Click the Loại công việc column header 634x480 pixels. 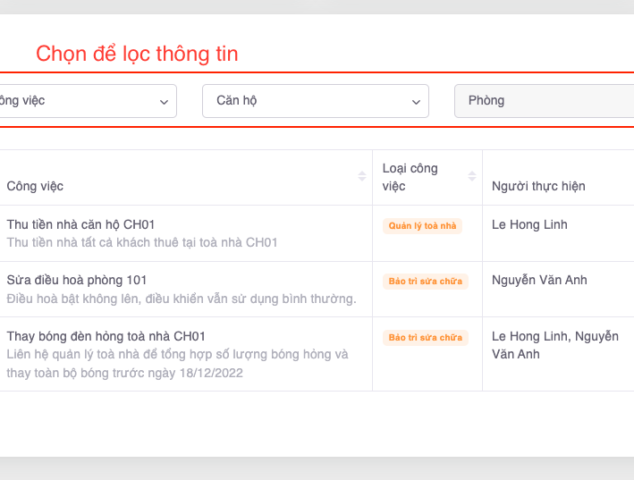coord(410,177)
